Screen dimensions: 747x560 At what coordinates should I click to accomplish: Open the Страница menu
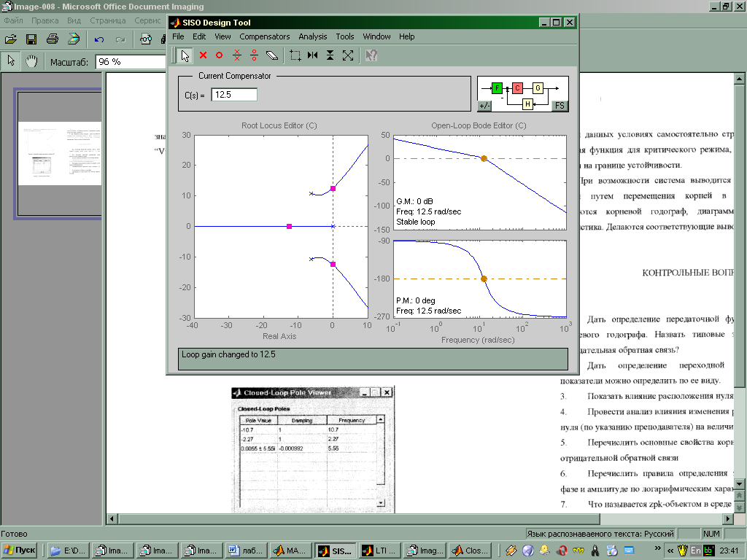pos(108,20)
